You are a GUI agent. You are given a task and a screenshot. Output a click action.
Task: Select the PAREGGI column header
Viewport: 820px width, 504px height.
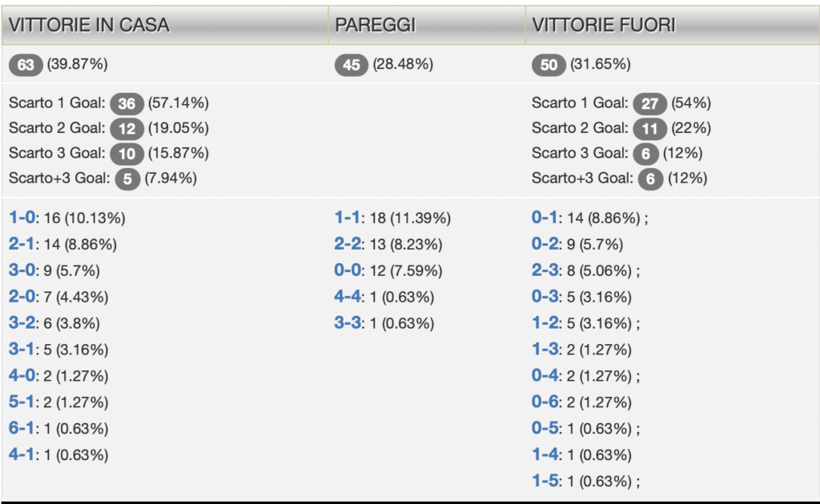[375, 25]
